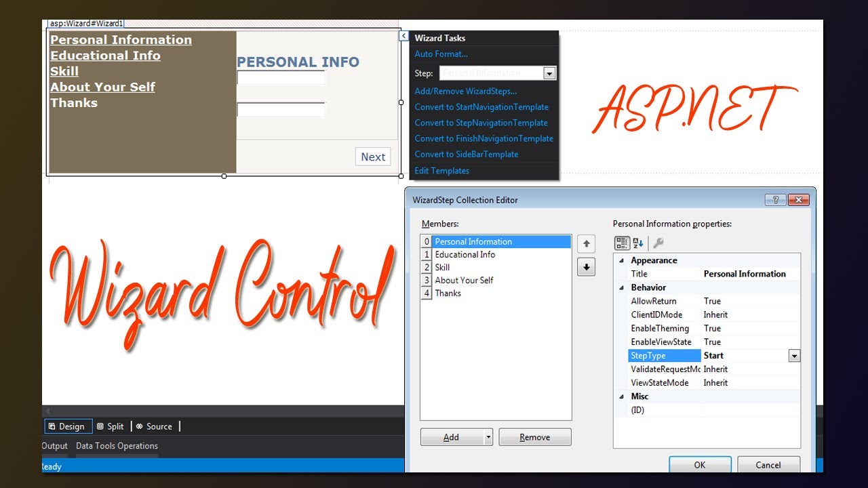Click the asp:Wizard#Wizard1 control tag
Screen dimensions: 868x488
(x=86, y=24)
